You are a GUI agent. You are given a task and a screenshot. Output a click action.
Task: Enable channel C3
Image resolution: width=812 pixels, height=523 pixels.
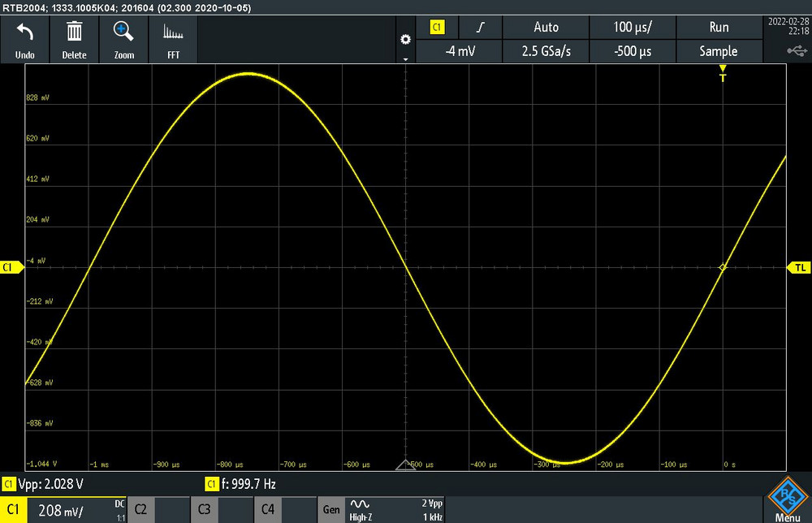pos(204,509)
